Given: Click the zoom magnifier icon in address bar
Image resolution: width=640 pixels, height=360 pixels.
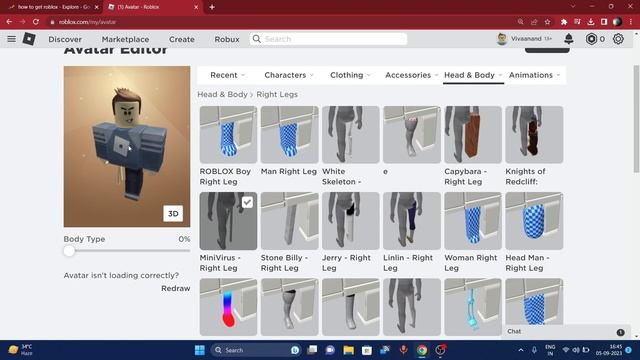Looking at the screenshot, I should pos(520,22).
